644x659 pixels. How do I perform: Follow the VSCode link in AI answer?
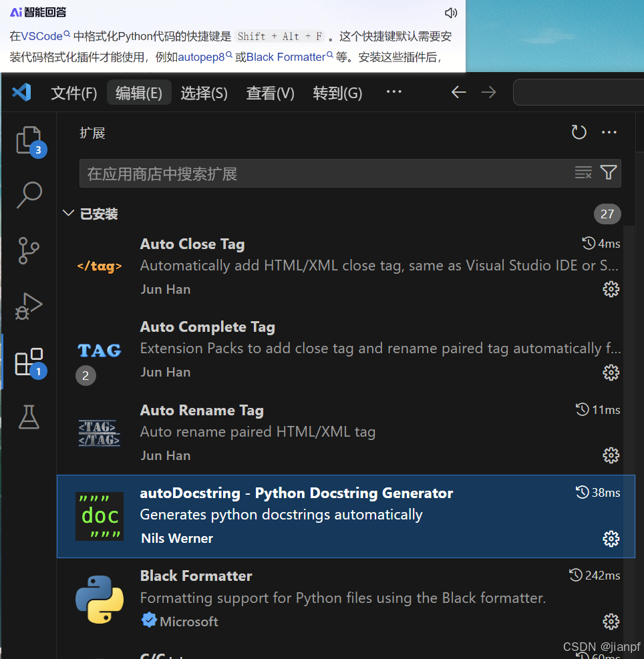click(x=45, y=36)
